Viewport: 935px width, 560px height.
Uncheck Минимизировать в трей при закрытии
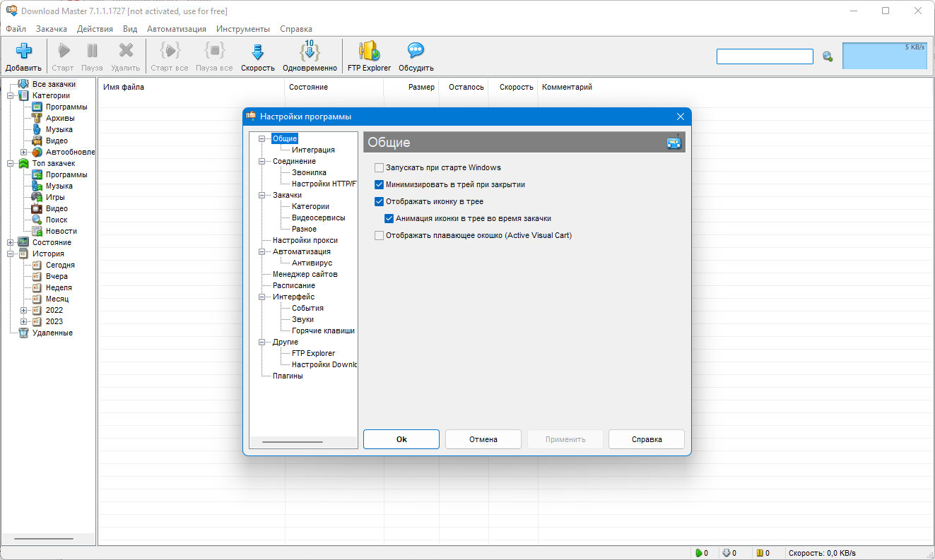point(380,184)
